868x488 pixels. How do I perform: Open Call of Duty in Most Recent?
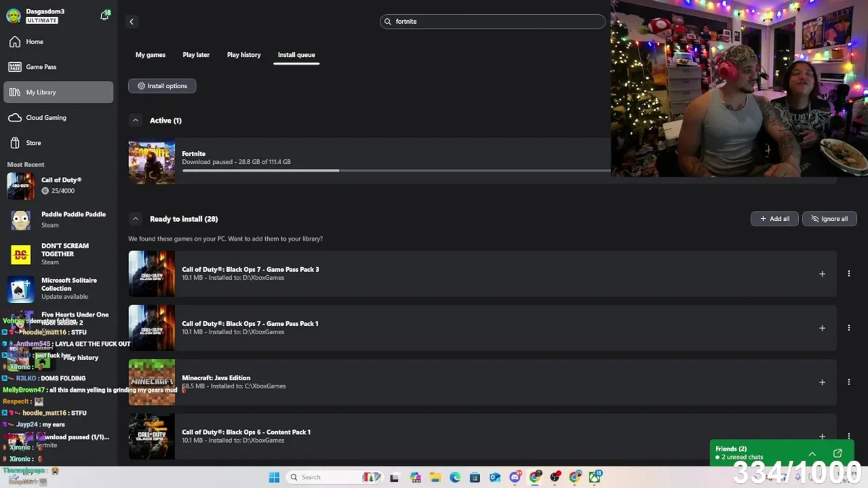pyautogui.click(x=59, y=186)
